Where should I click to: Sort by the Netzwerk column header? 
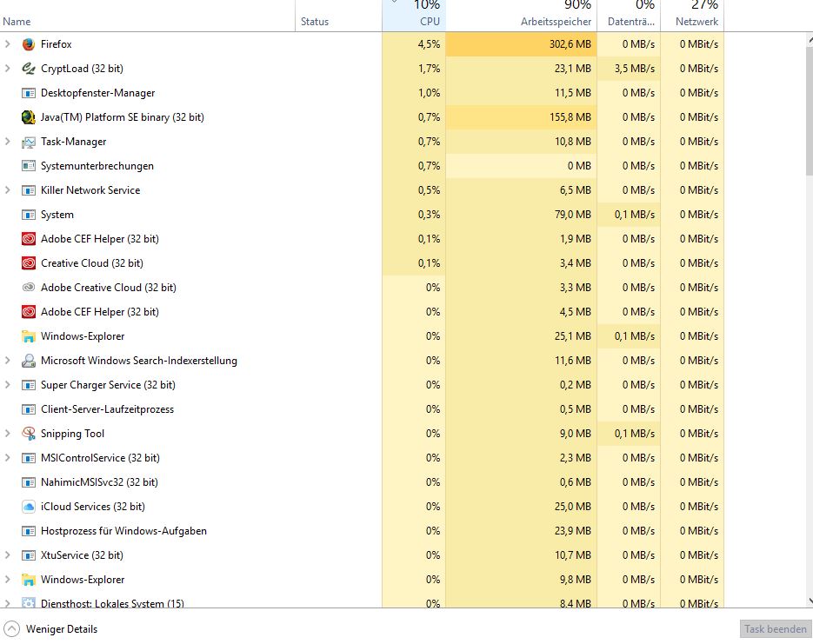tap(692, 16)
